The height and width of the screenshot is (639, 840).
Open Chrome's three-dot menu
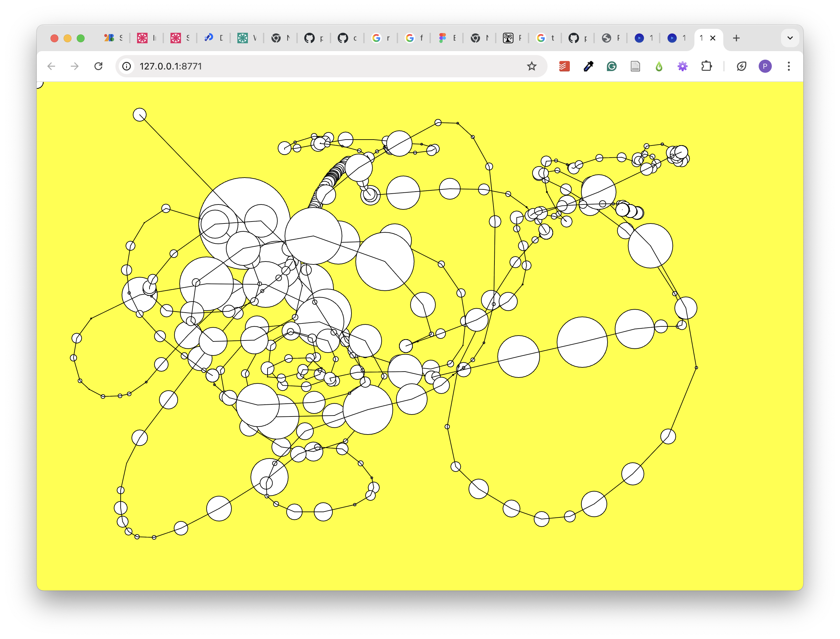pyautogui.click(x=789, y=66)
